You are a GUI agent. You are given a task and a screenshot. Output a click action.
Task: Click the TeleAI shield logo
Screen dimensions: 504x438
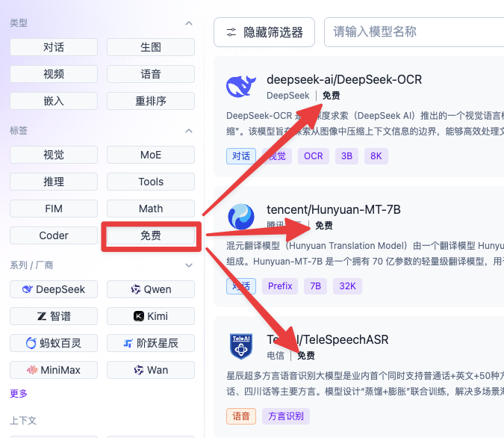tap(241, 347)
